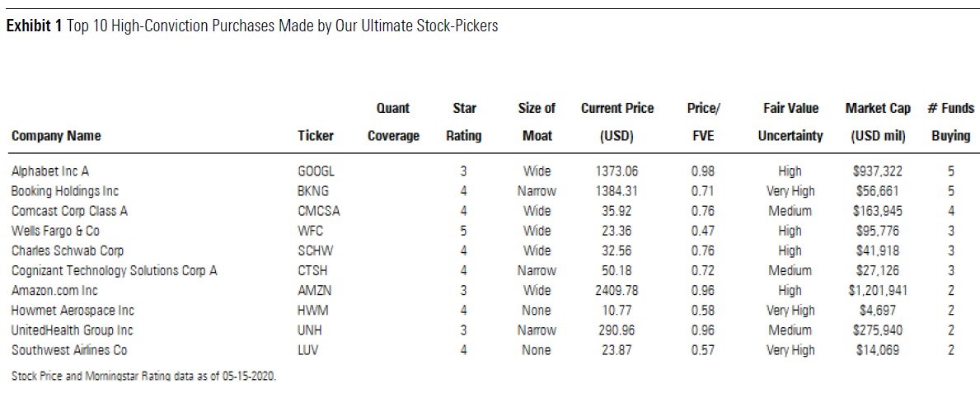This screenshot has width=980, height=393.
Task: Click the Ticker column header
Action: pos(315,136)
